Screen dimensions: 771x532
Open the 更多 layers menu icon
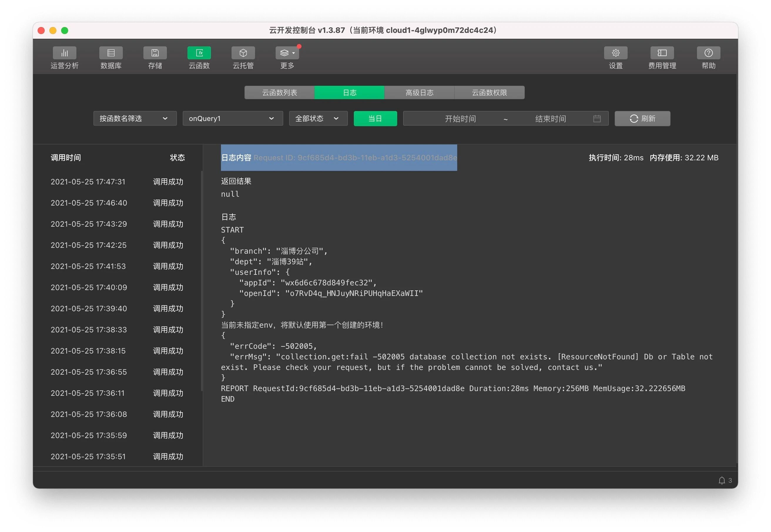(x=286, y=53)
